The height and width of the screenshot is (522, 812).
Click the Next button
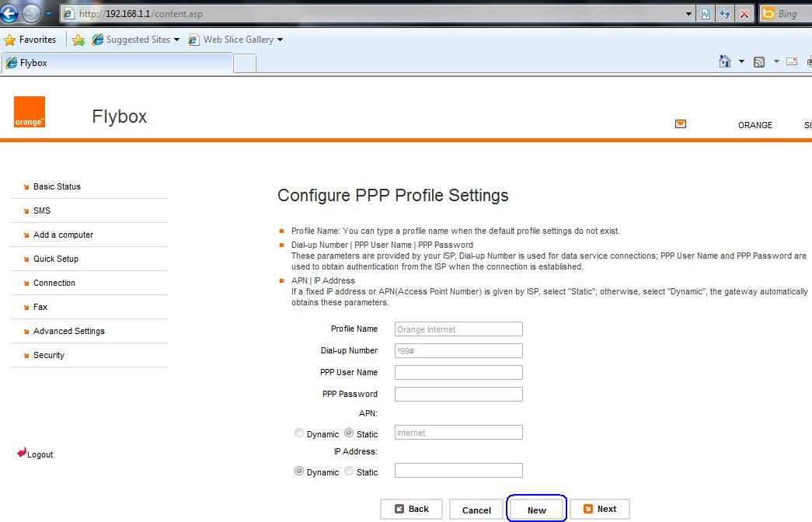pos(600,510)
